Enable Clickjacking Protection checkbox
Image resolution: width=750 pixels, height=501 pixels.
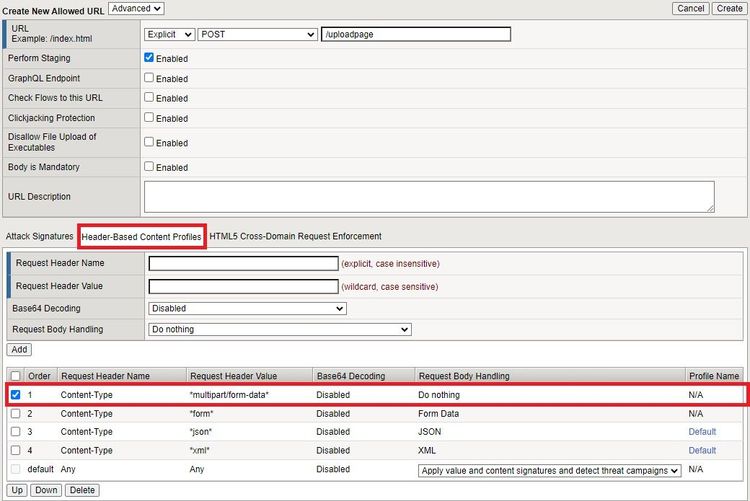tap(149, 118)
